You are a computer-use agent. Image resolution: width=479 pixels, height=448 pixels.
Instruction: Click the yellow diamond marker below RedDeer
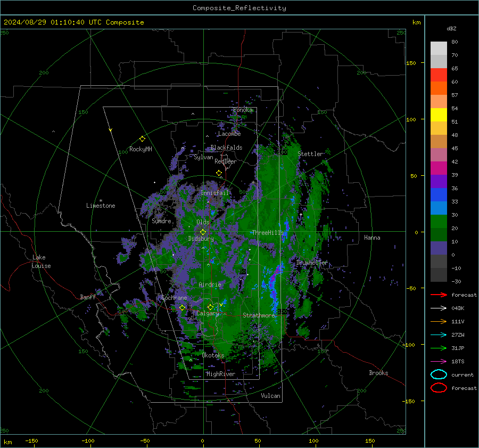219,173
